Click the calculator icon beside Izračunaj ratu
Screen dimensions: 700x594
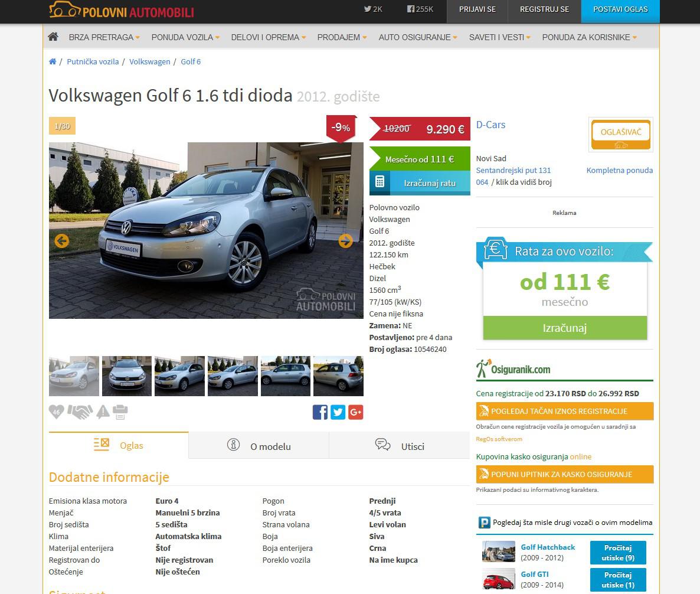380,182
